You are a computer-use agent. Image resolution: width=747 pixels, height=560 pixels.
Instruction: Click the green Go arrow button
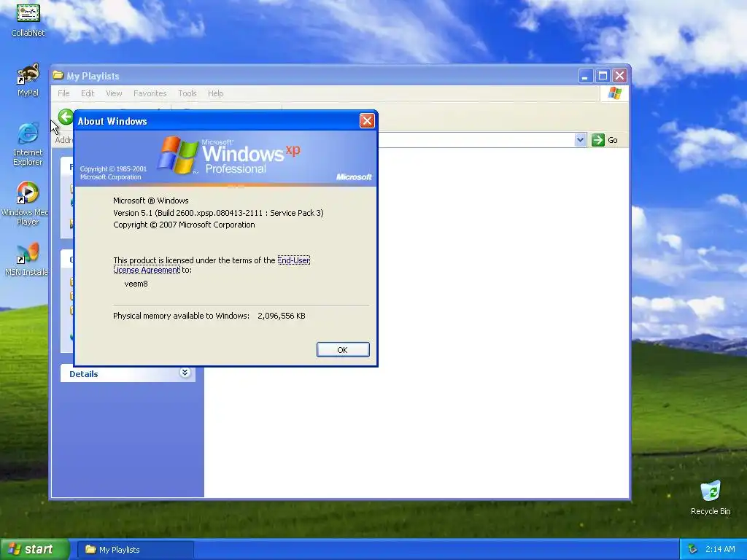tap(598, 140)
